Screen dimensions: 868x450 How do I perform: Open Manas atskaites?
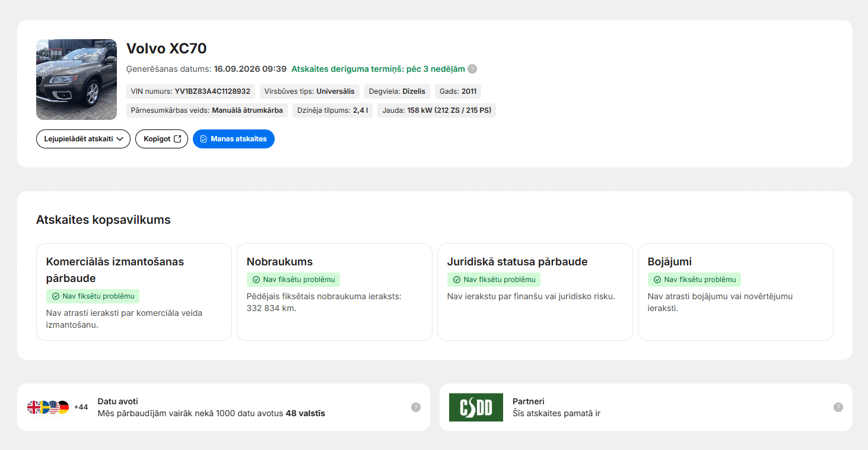(x=234, y=139)
